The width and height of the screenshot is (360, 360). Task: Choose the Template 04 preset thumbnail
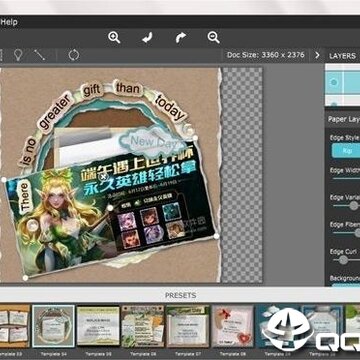tap(53, 326)
